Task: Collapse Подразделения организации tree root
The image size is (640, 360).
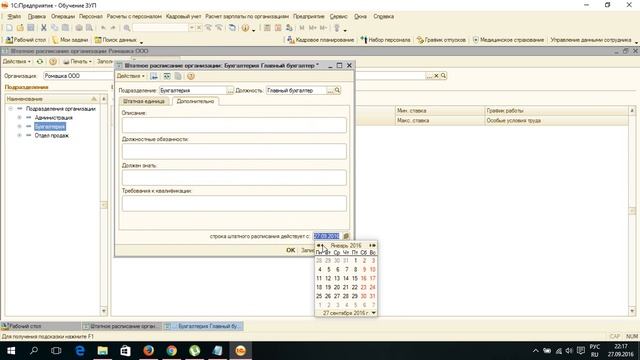Action: click(x=11, y=109)
